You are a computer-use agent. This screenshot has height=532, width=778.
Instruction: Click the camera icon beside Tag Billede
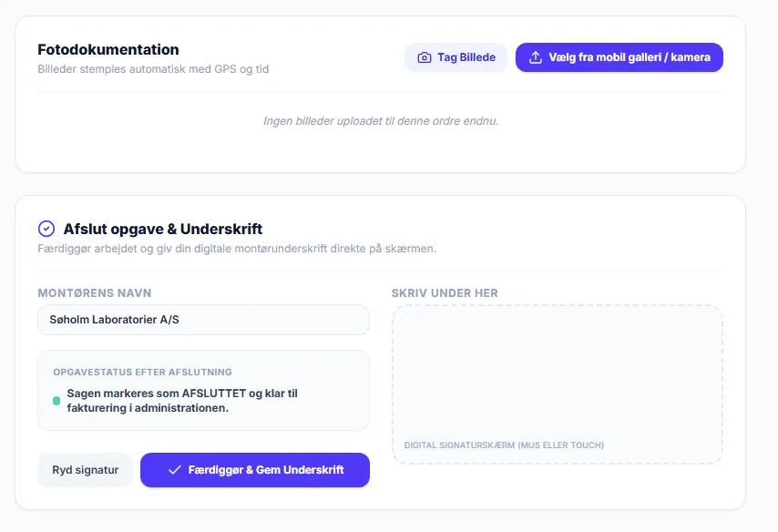click(x=425, y=57)
